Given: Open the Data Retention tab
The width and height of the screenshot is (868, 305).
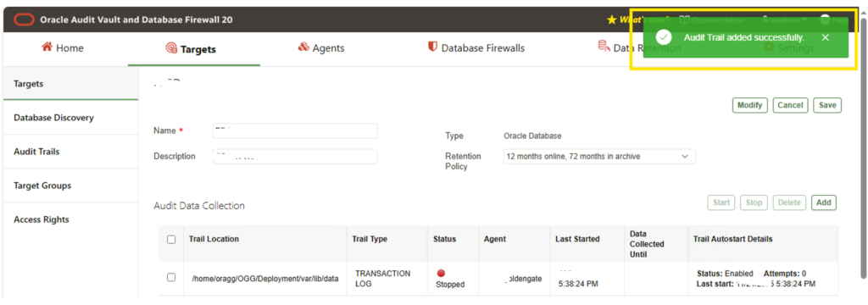Looking at the screenshot, I should pyautogui.click(x=639, y=48).
